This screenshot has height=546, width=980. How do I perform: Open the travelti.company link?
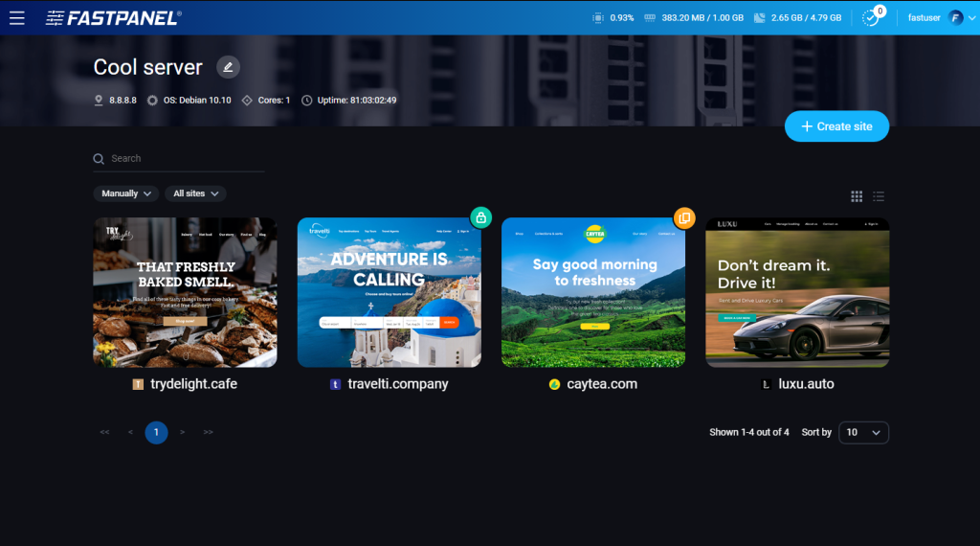(x=398, y=384)
